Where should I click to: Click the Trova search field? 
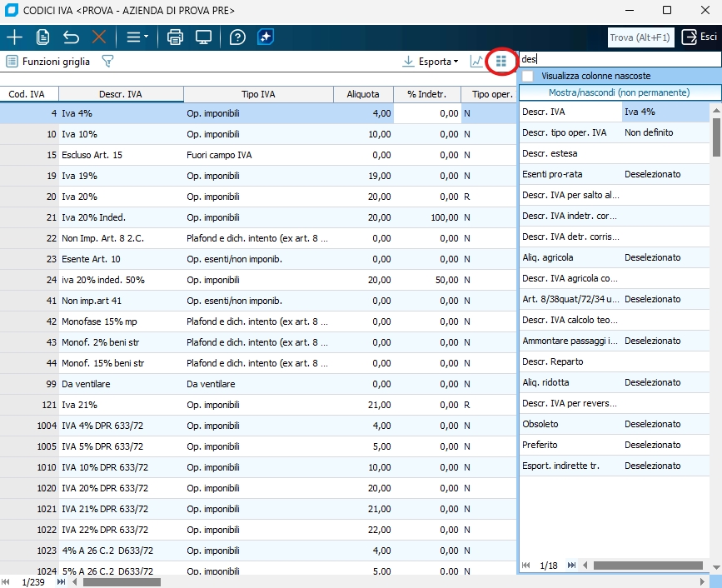click(640, 37)
